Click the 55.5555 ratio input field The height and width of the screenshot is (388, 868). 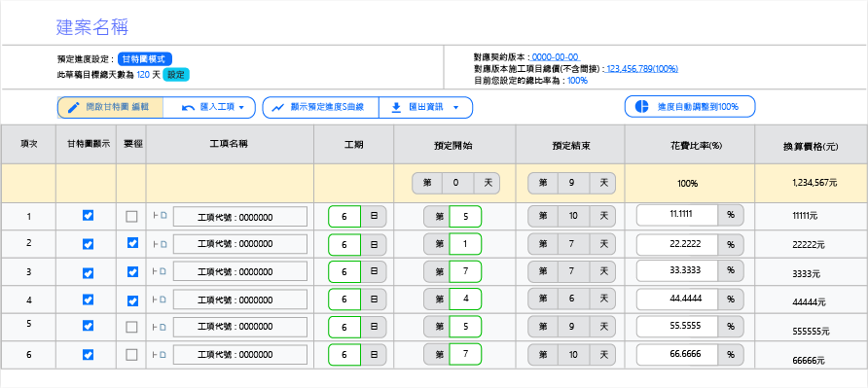point(677,327)
